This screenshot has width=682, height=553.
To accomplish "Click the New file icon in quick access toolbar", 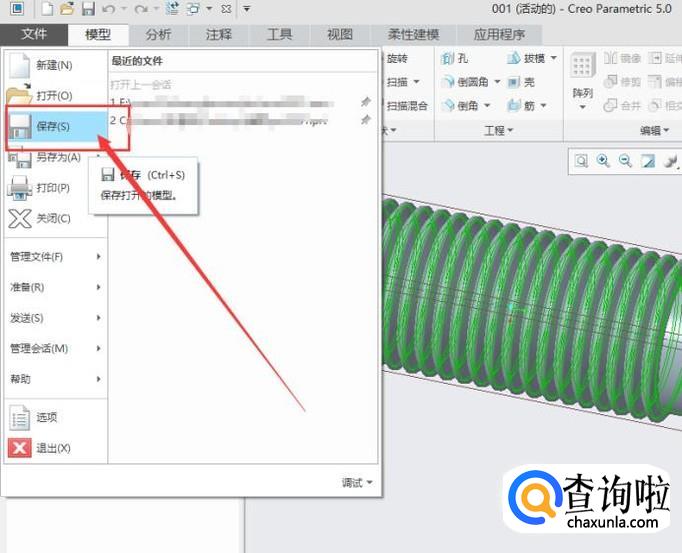I will [47, 8].
